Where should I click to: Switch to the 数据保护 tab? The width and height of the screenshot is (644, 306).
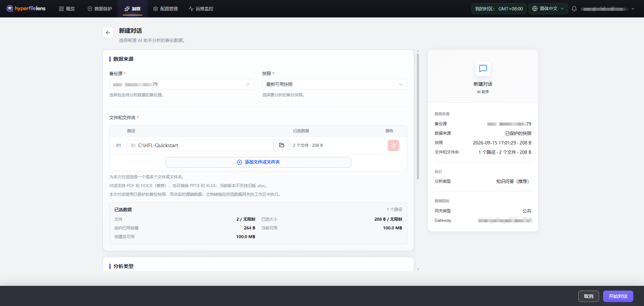(100, 9)
